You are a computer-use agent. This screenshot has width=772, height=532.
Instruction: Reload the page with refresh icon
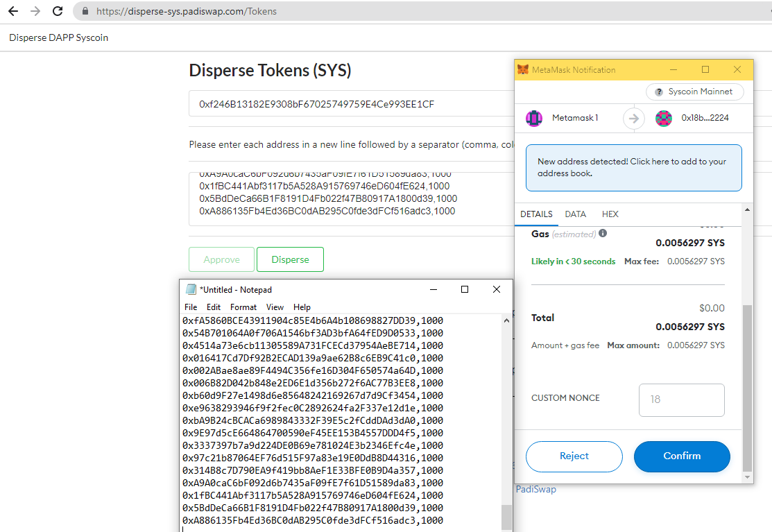click(x=58, y=11)
